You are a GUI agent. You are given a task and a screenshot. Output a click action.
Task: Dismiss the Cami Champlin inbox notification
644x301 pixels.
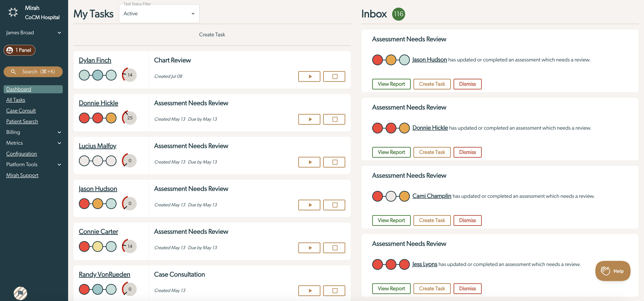coord(467,220)
